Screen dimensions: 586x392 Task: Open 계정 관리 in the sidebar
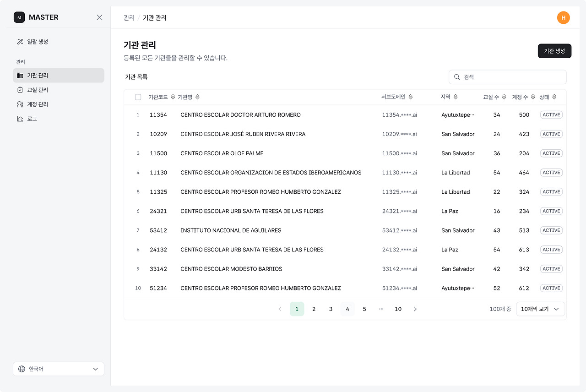coord(59,104)
